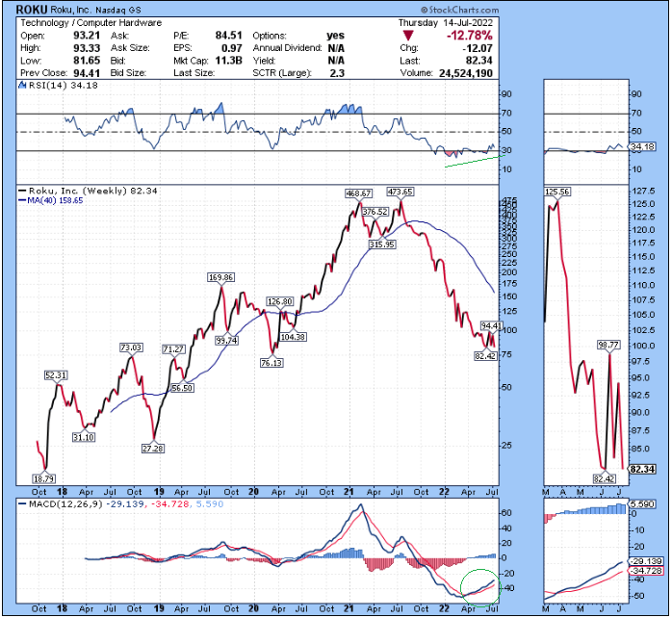Click the 98.77 label in zoom panel

point(608,345)
